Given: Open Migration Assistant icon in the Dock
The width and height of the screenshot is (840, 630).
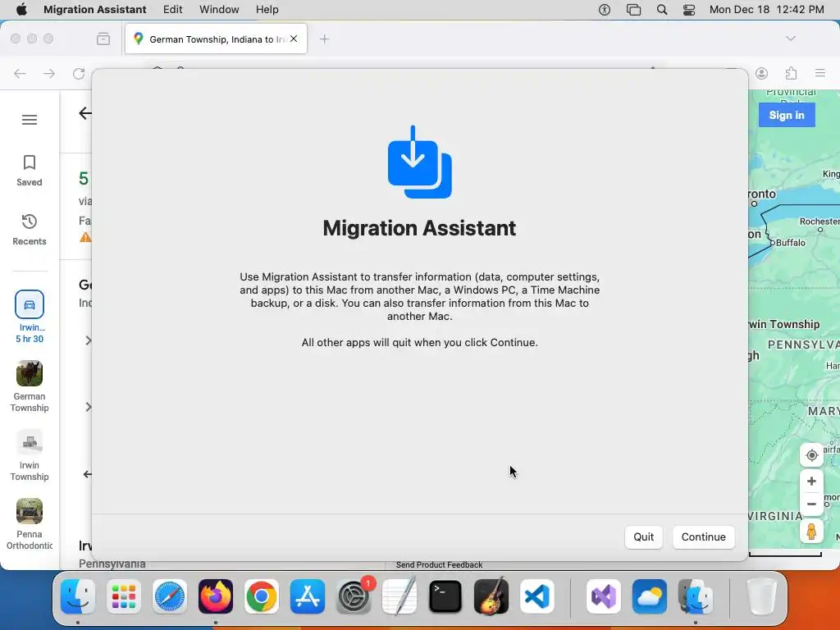Looking at the screenshot, I should point(696,596).
